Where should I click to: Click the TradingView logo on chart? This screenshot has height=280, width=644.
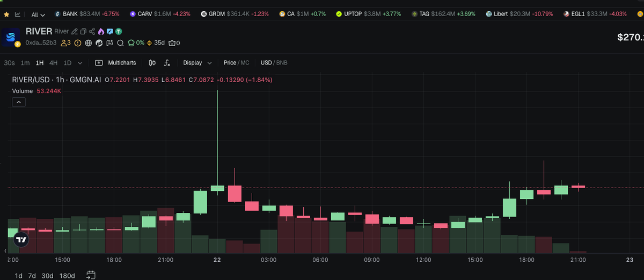tap(21, 240)
